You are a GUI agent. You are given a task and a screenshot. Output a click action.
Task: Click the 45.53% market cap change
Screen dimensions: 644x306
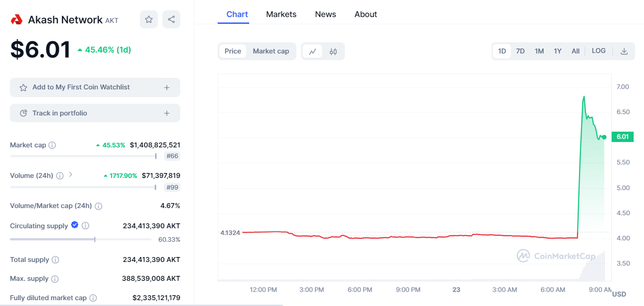coord(111,145)
